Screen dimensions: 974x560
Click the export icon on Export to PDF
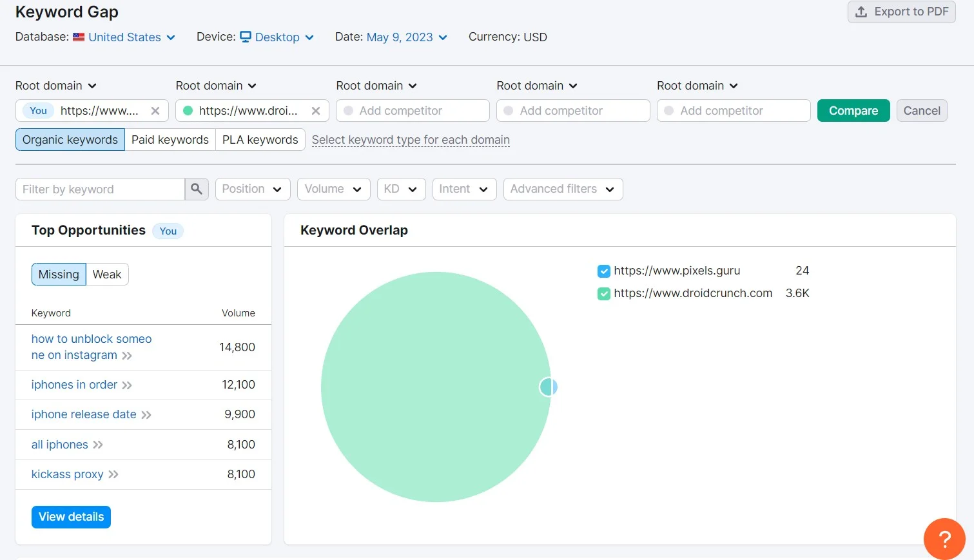[860, 12]
